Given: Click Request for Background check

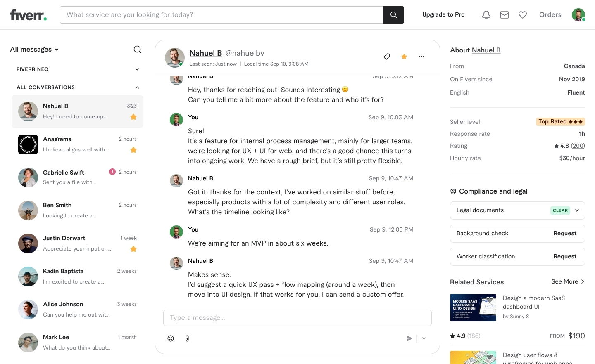Looking at the screenshot, I should 564,234.
